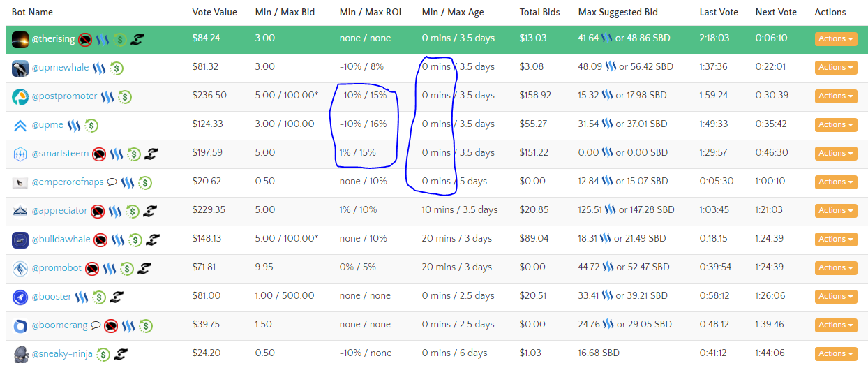Click the @upmewhale whale avatar
Image resolution: width=868 pixels, height=368 pixels.
tap(20, 68)
